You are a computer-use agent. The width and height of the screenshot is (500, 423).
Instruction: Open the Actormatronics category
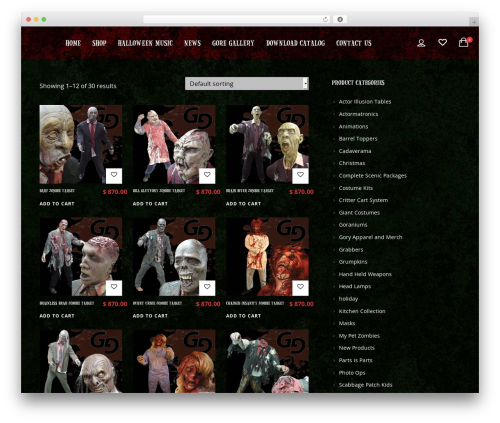[x=358, y=114]
